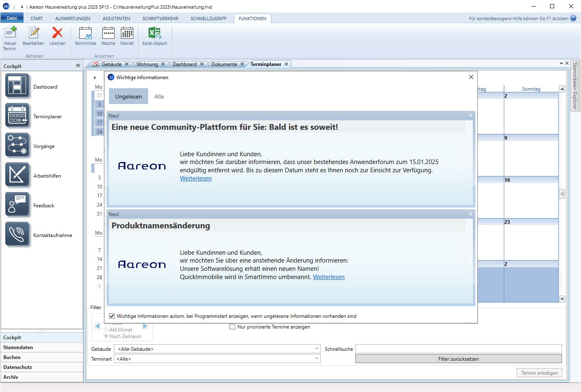Switch to the Monat calendar view
The width and height of the screenshot is (581, 392).
click(127, 36)
